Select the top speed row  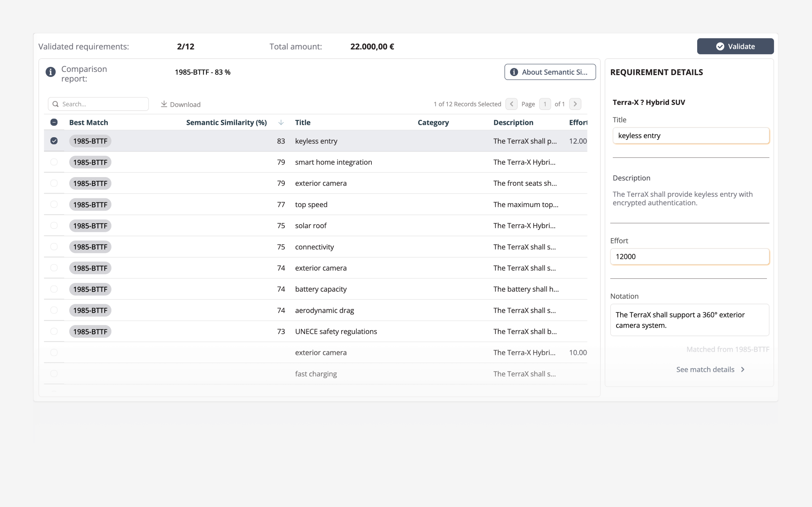pos(311,204)
